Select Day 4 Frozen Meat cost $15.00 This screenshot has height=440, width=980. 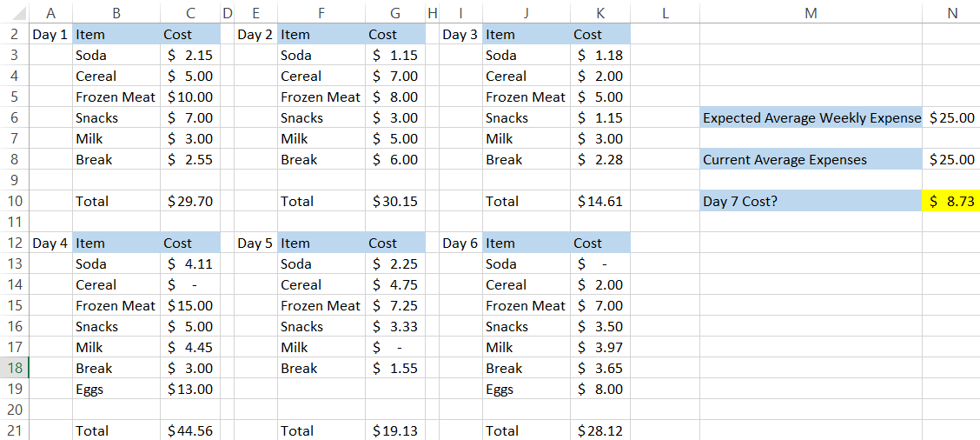click(x=189, y=305)
